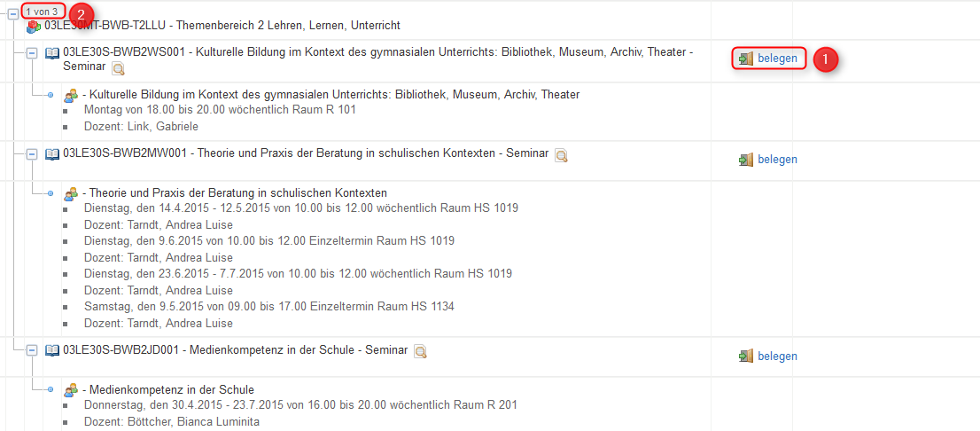Click group icon of Medienkompetenz in der Schule

pyautogui.click(x=71, y=389)
